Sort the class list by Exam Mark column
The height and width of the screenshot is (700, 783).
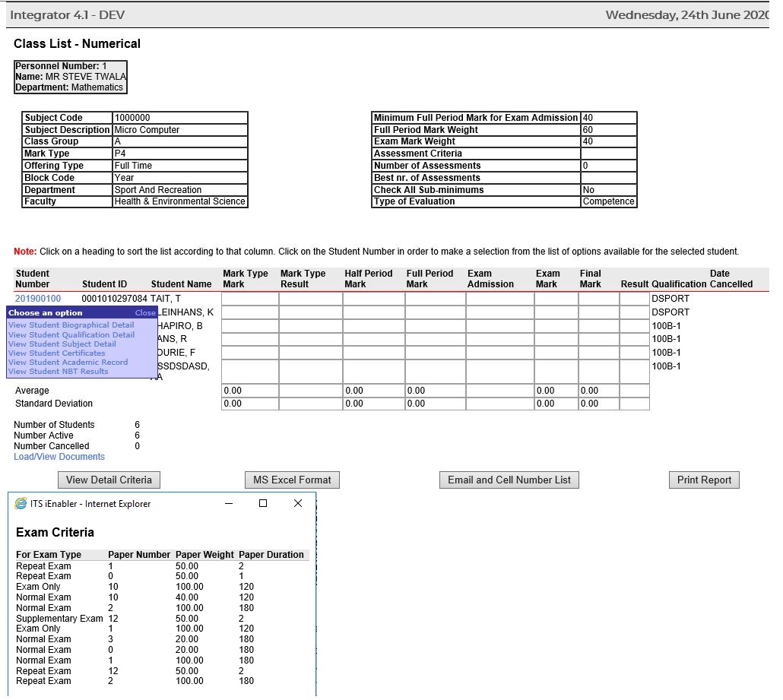pos(547,278)
